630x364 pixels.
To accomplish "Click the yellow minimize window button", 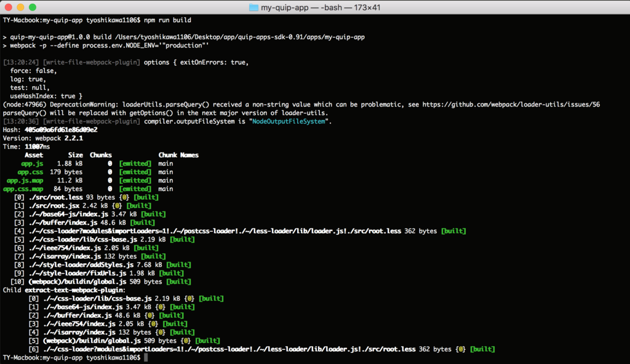I will click(20, 7).
